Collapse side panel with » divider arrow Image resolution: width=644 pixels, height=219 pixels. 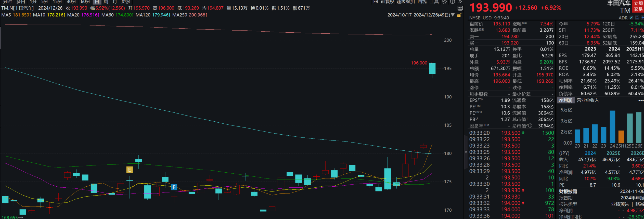click(466, 152)
